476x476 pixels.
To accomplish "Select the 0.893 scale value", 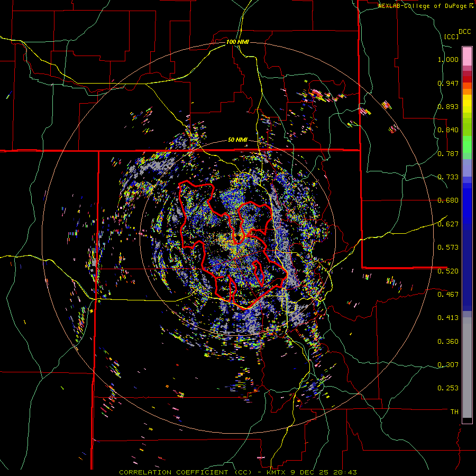I will pos(448,106).
